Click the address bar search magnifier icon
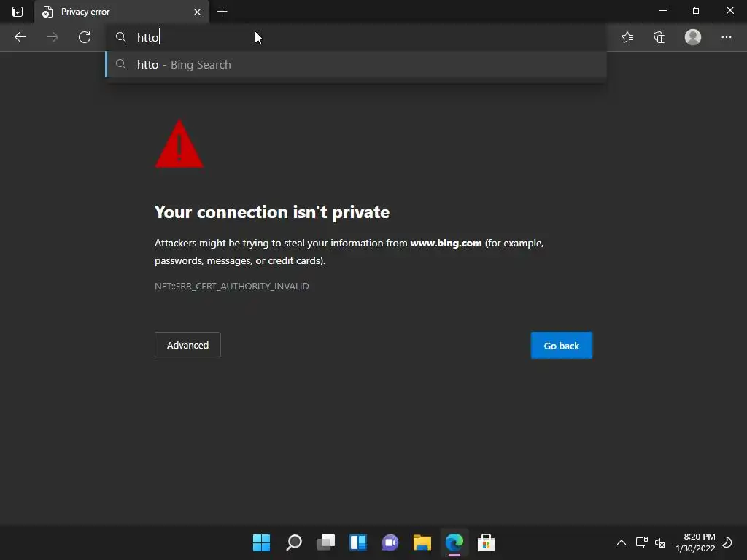 pyautogui.click(x=121, y=37)
